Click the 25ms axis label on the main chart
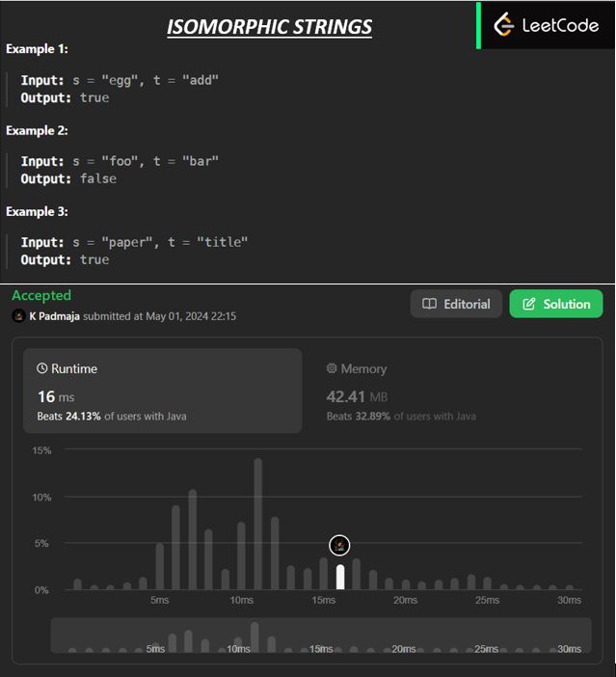The height and width of the screenshot is (677, 616). 486,600
